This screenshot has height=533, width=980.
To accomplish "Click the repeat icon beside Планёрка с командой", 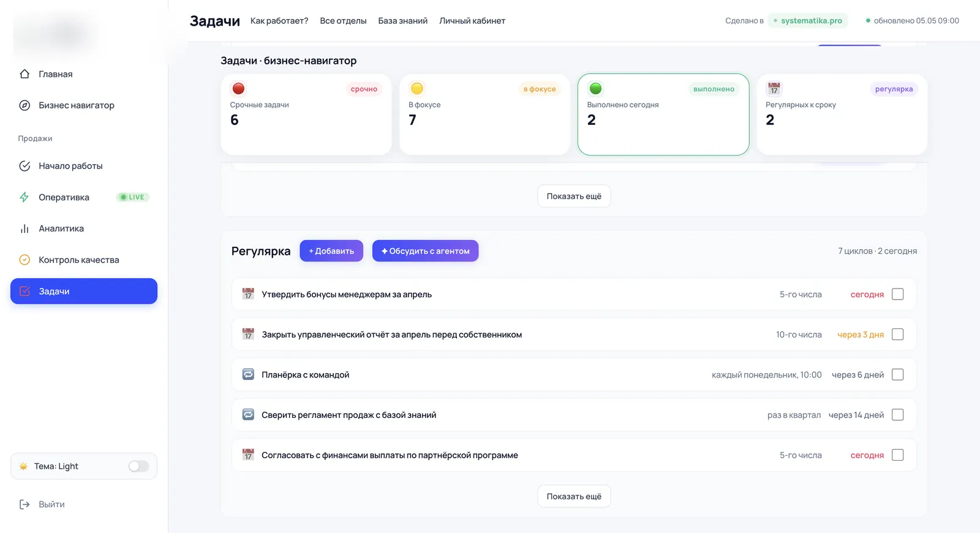I will [x=248, y=374].
